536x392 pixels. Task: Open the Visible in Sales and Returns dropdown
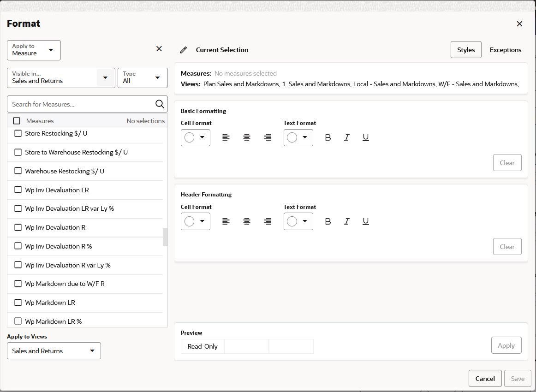(x=61, y=78)
